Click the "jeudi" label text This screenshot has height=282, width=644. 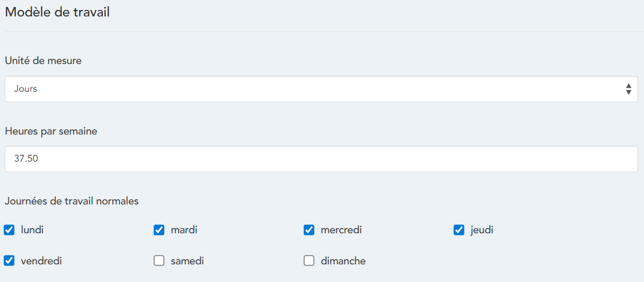482,230
